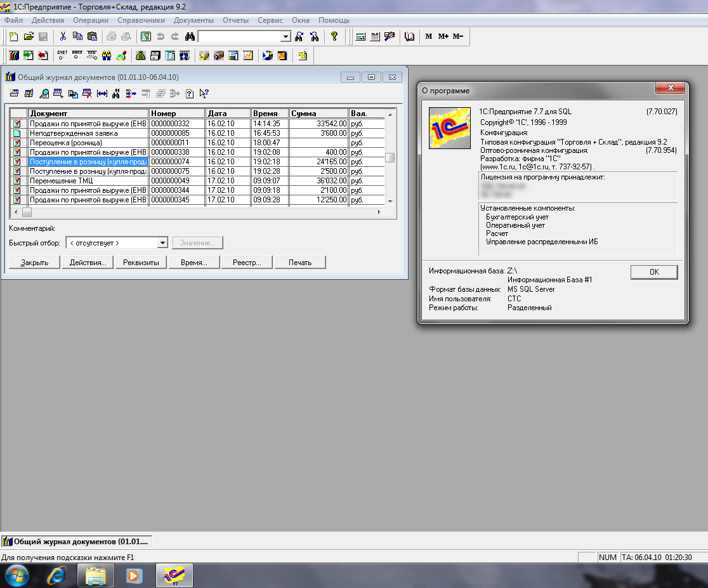The image size is (708, 588).
Task: Click the chart report icon in second toolbar
Action: pyautogui.click(x=248, y=56)
